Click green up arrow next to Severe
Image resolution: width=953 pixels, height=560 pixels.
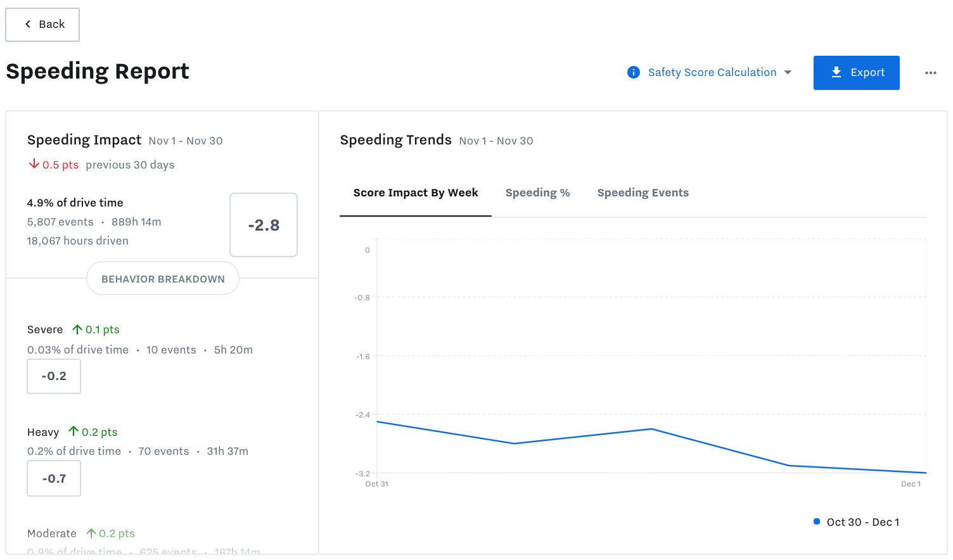(77, 329)
